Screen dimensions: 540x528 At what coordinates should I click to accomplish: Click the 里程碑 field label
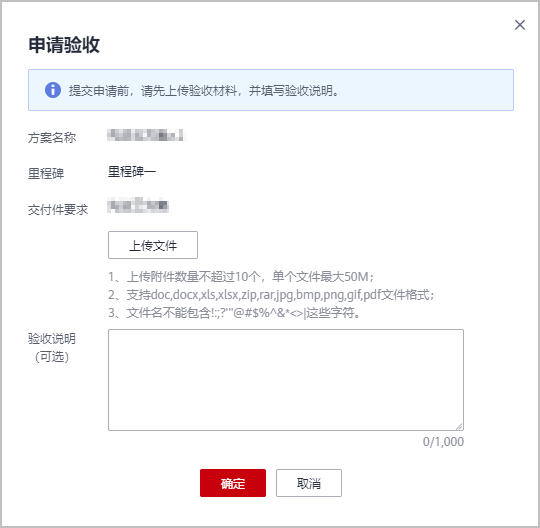click(x=46, y=174)
